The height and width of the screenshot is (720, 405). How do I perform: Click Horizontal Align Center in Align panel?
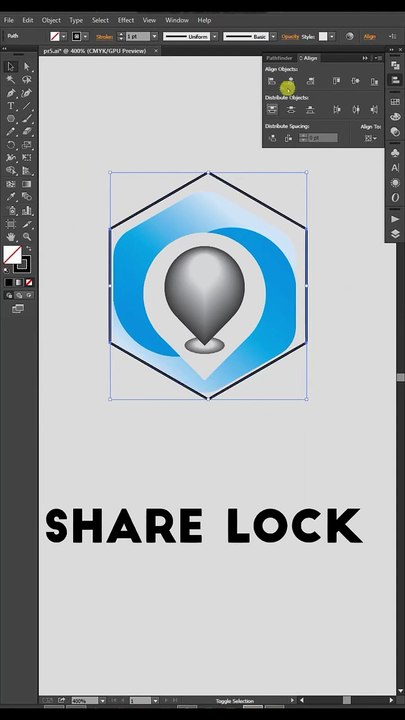[x=291, y=81]
